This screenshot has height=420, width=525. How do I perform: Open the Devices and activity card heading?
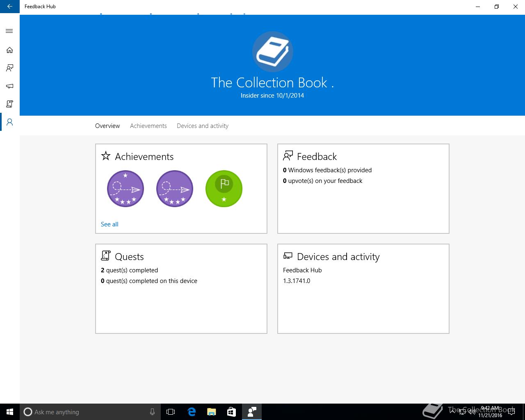click(x=338, y=257)
